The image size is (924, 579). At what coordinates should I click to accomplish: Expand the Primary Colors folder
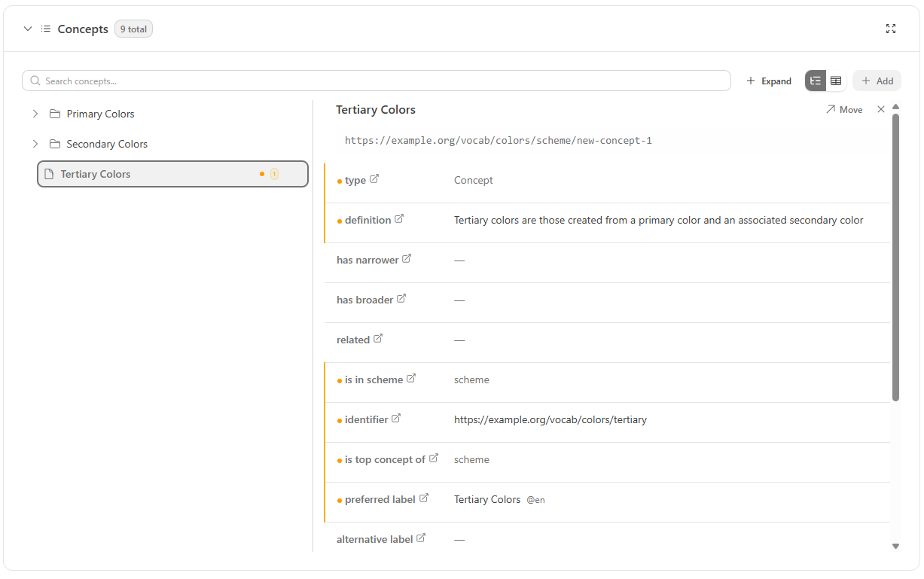pyautogui.click(x=35, y=114)
